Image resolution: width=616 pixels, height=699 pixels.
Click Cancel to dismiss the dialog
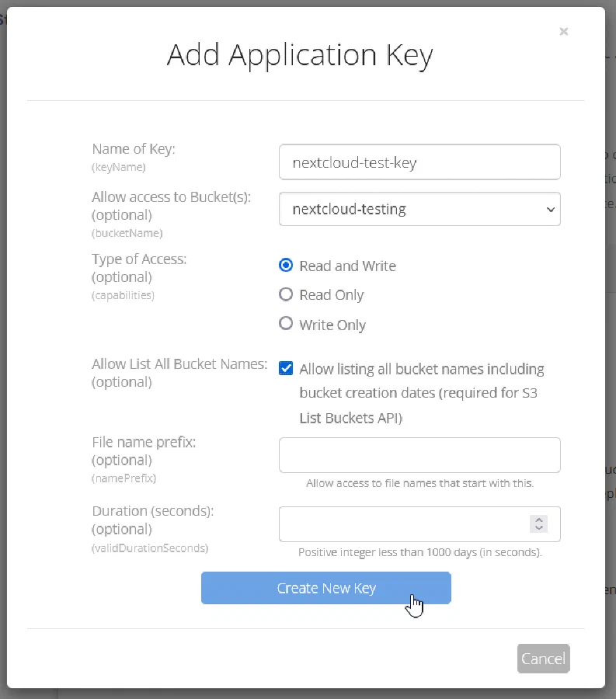point(543,658)
